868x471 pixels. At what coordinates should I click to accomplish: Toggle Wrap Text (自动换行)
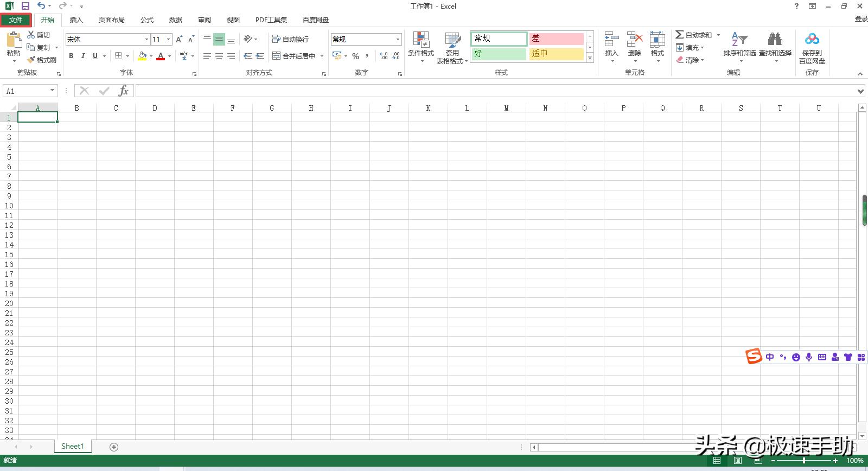click(x=290, y=39)
